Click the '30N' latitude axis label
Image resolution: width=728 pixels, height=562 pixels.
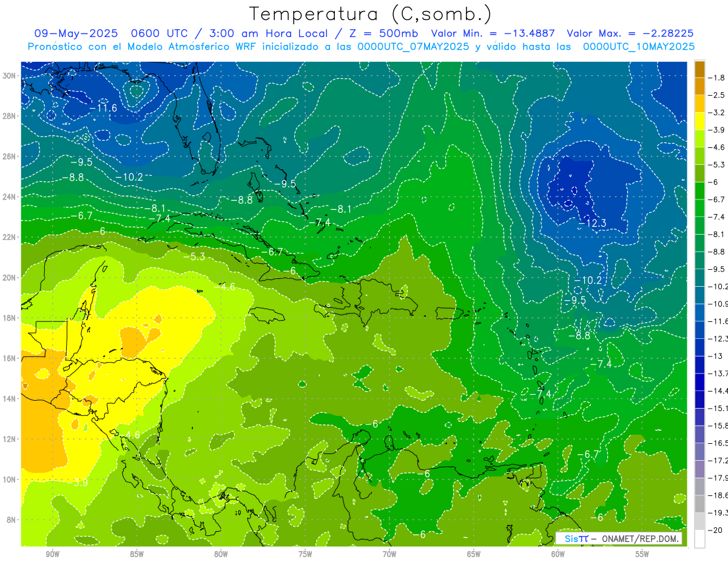pos(10,76)
